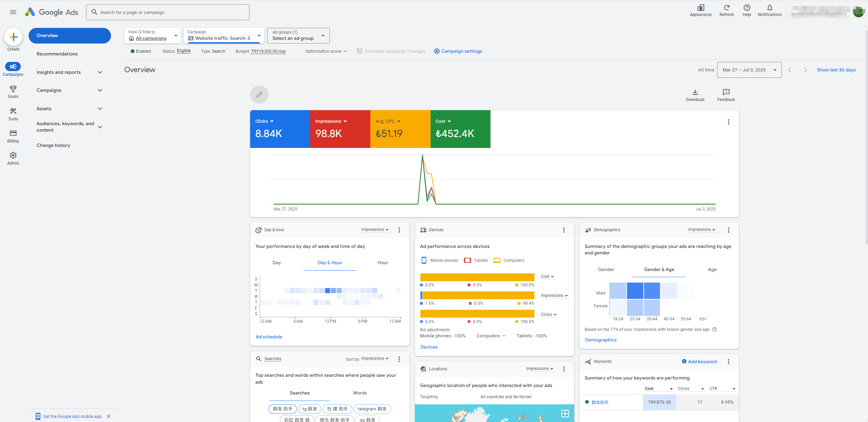Open Demographics card more options

point(728,230)
